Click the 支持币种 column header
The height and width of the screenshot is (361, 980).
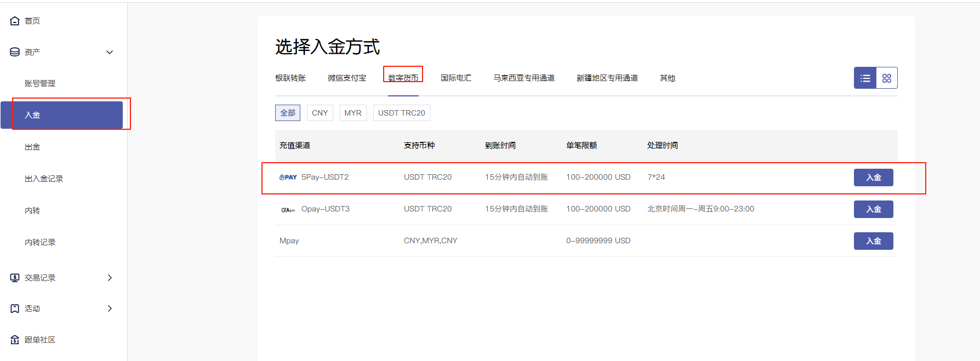tap(419, 145)
